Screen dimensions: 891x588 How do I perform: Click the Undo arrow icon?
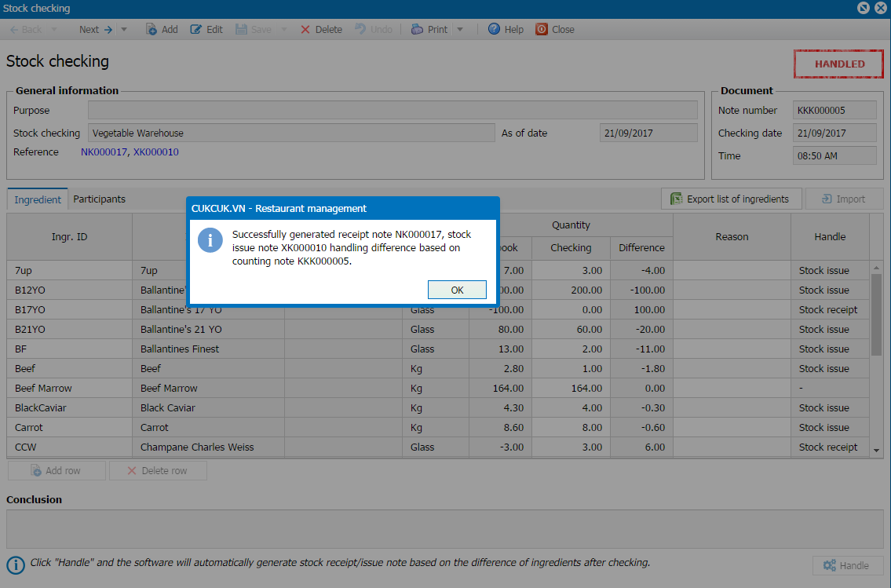[360, 29]
